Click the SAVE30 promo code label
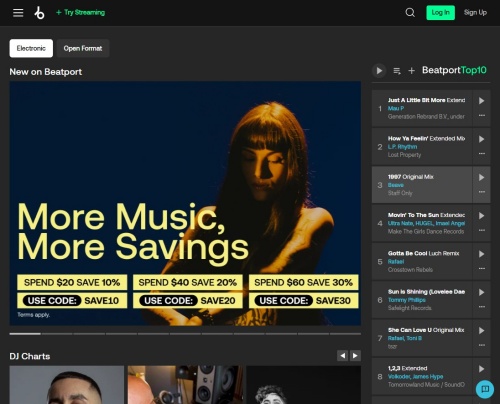 point(333,301)
